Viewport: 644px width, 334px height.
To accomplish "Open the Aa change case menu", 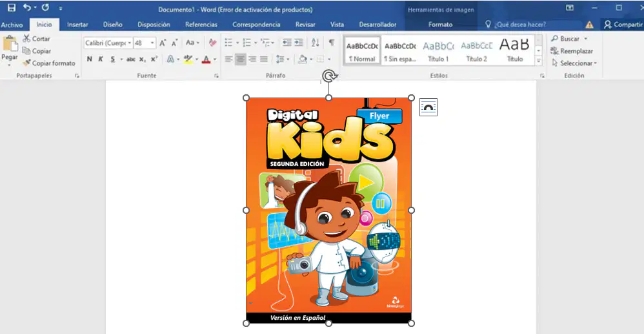I will point(192,43).
